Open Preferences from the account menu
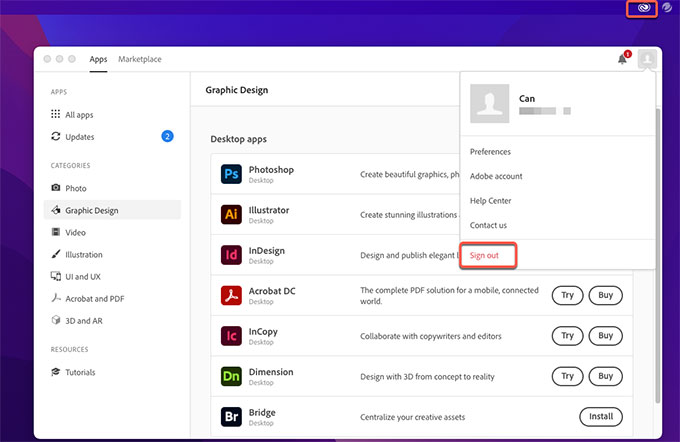Viewport: 680px width, 442px height. 490,151
